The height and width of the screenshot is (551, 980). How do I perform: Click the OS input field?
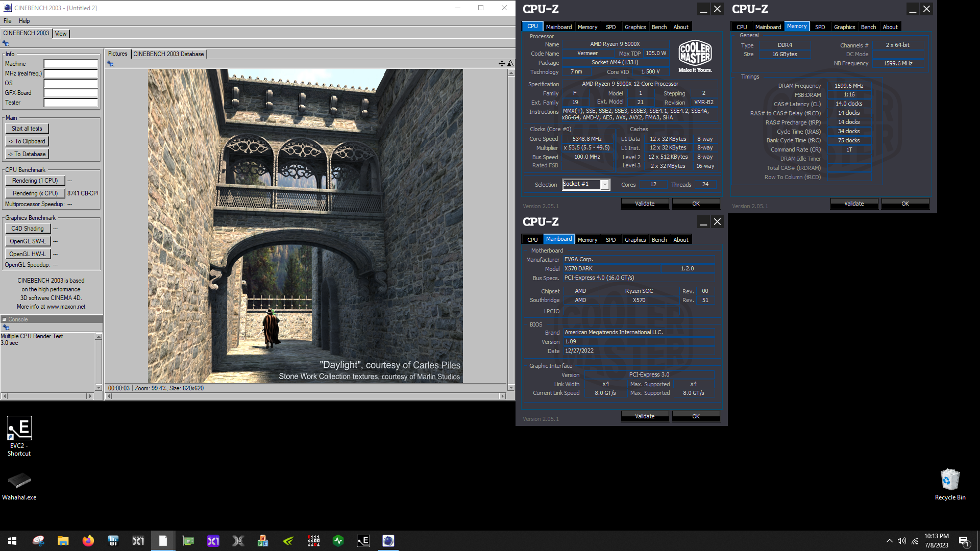point(70,83)
